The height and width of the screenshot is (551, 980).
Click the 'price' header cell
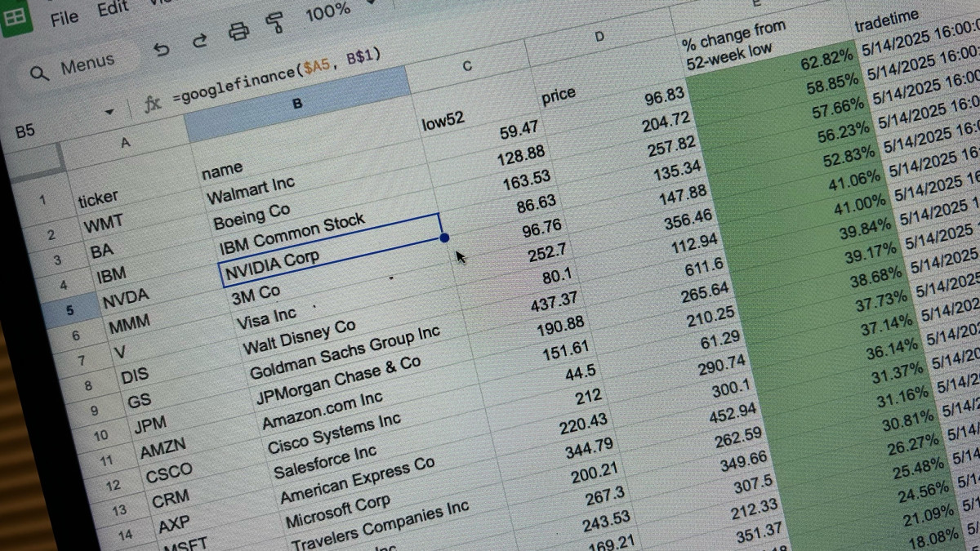click(559, 95)
